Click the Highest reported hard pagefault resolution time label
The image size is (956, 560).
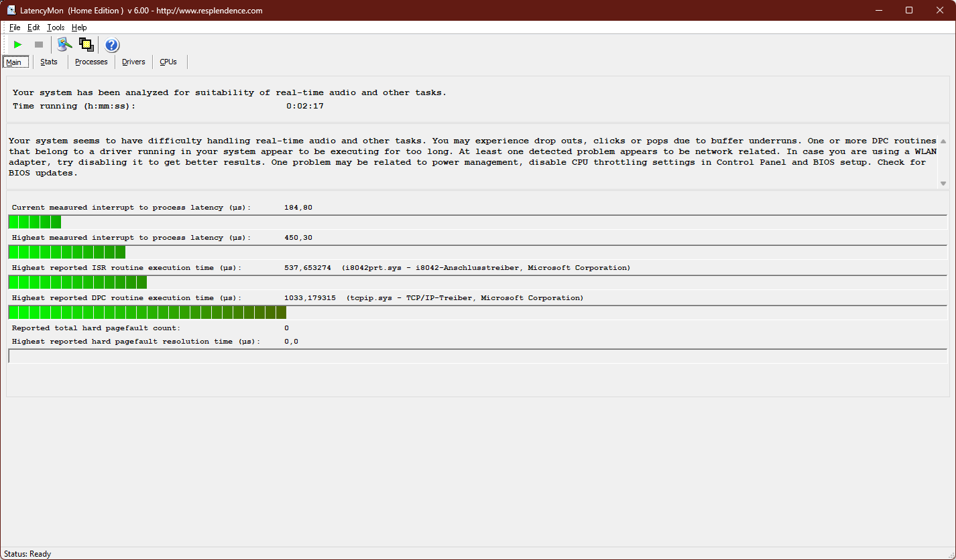[x=136, y=342]
